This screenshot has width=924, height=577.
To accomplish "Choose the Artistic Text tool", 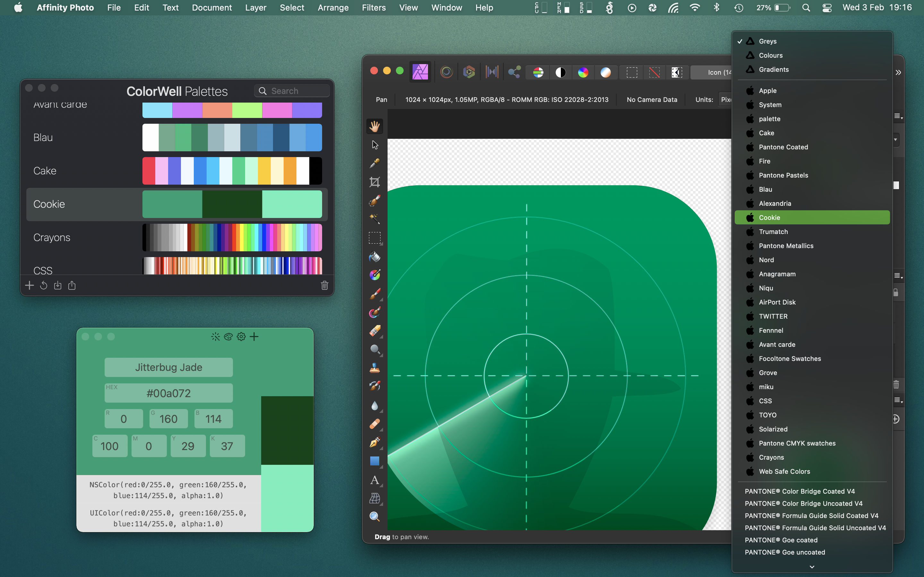I will (x=374, y=480).
